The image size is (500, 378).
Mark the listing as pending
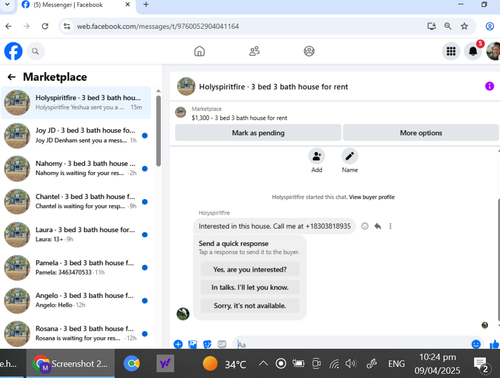click(x=258, y=133)
